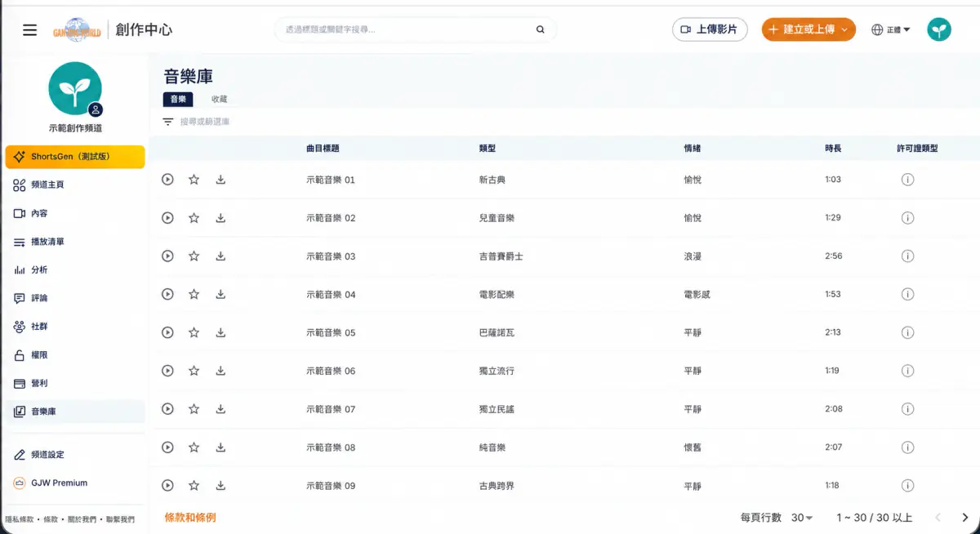Download 示範音樂 01
Image resolution: width=980 pixels, height=534 pixels.
pos(220,180)
